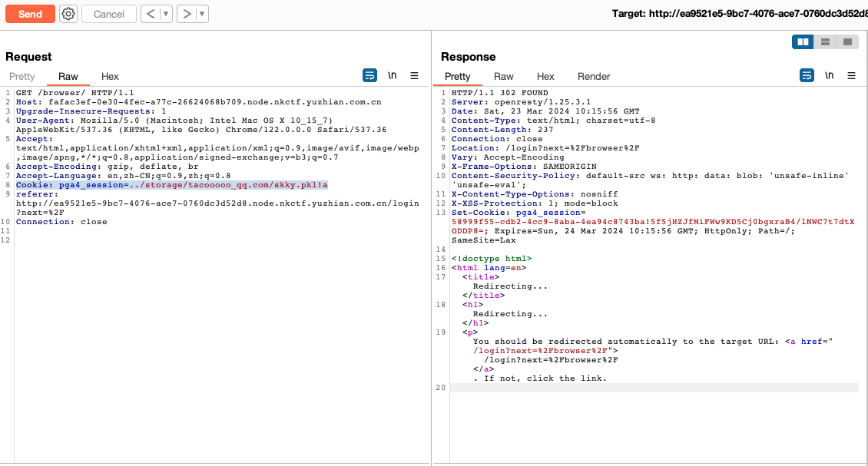Viewport: 868px width, 466px height.
Task: Toggle word wrap in Response panel
Action: coord(807,75)
